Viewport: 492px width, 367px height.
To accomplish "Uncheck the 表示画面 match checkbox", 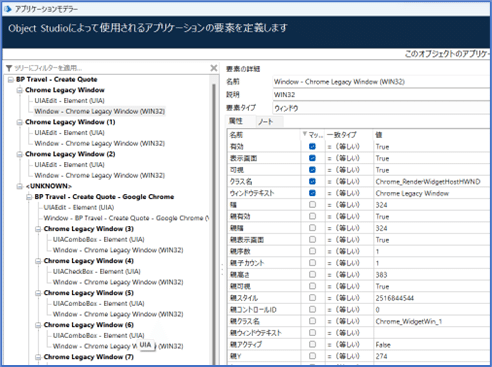I will point(312,158).
